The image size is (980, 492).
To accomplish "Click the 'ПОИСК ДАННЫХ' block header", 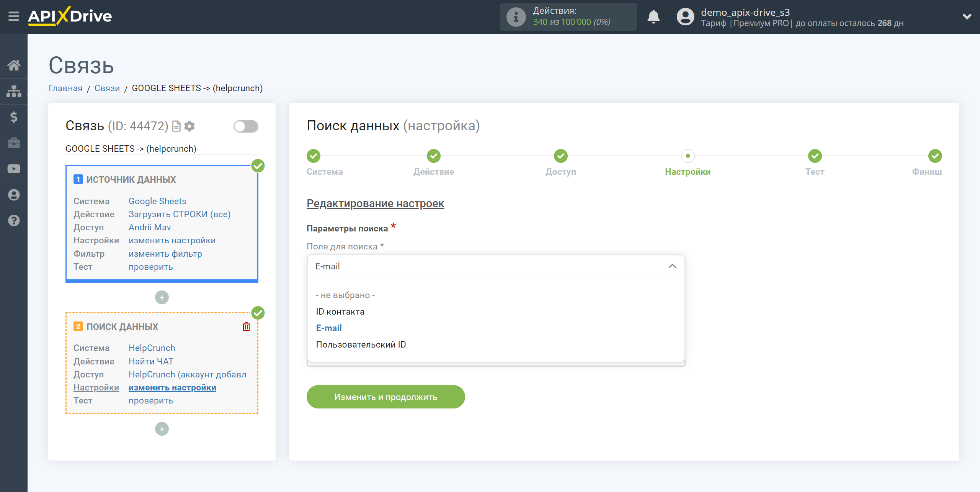I will point(122,327).
